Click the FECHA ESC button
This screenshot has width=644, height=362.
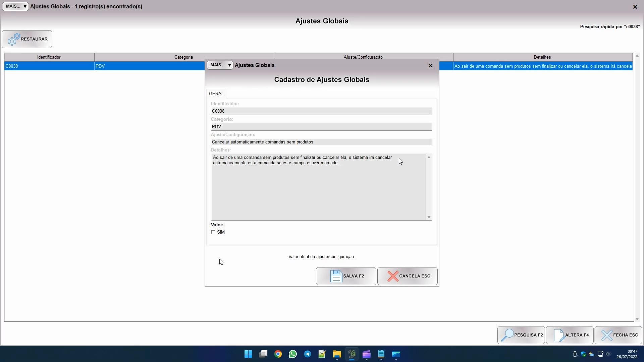click(618, 335)
